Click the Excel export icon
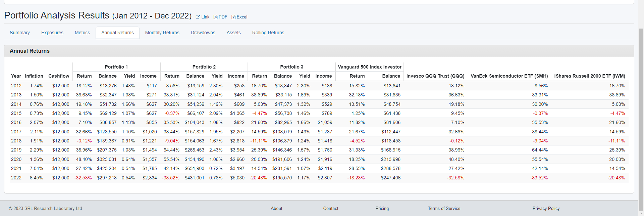Image resolution: width=644 pixels, height=216 pixels. point(233,17)
